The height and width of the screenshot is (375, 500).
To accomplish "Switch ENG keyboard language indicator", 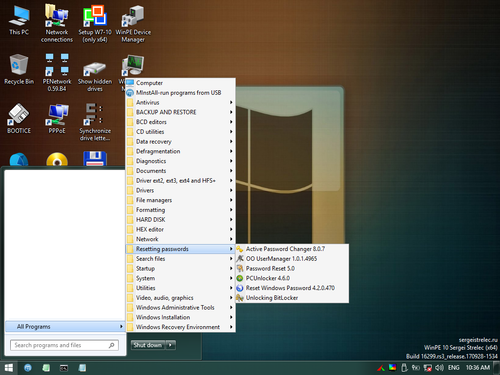I will pyautogui.click(x=454, y=368).
